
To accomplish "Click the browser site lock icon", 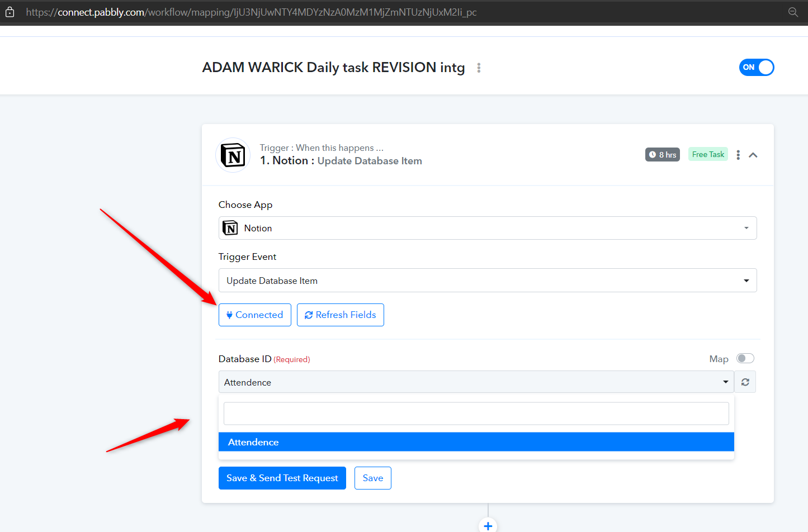I will click(10, 12).
